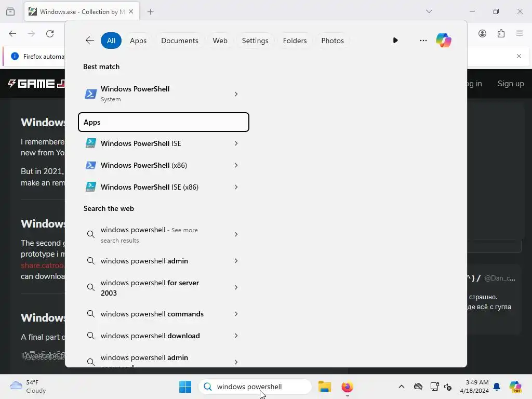Open Firefox hamburger application menu
The height and width of the screenshot is (399, 532).
(x=520, y=34)
